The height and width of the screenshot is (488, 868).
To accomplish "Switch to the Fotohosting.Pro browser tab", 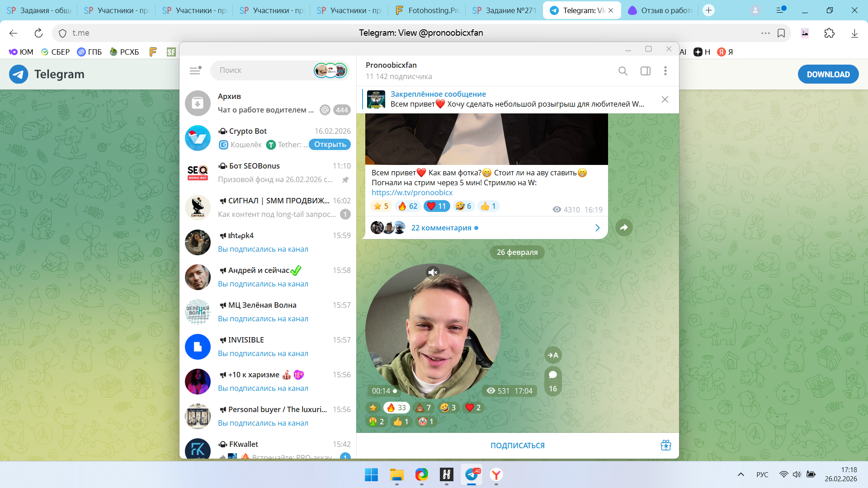I will tap(427, 10).
